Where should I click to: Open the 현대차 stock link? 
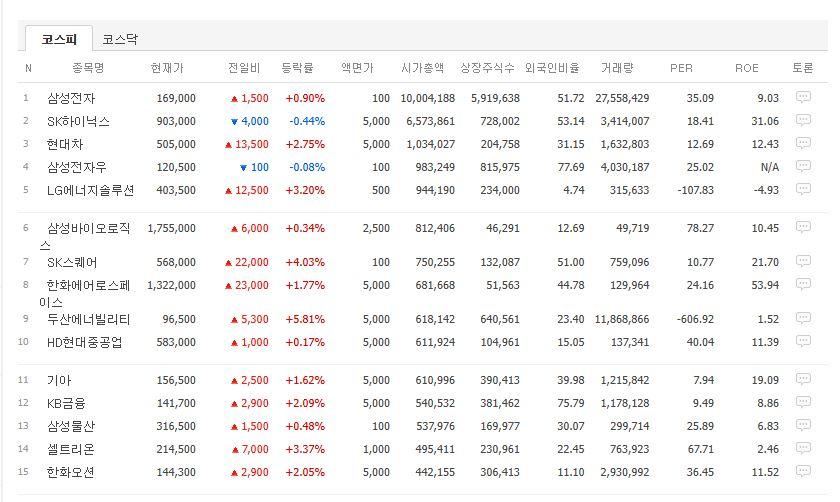click(x=65, y=144)
